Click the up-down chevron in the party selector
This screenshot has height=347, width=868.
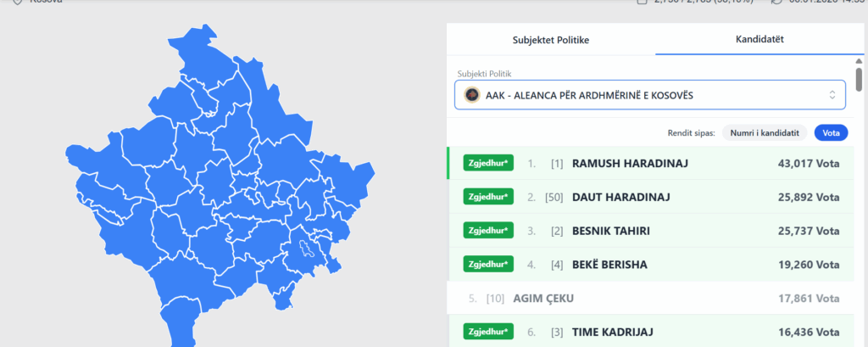(832, 95)
